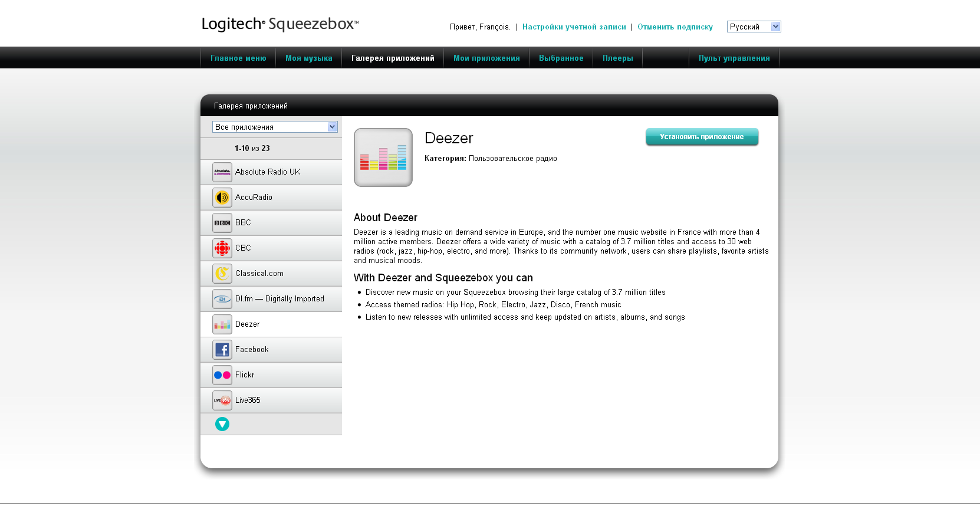Viewport: 980px width, 506px height.
Task: Click the Absolute Radio UK app icon
Action: click(x=222, y=172)
